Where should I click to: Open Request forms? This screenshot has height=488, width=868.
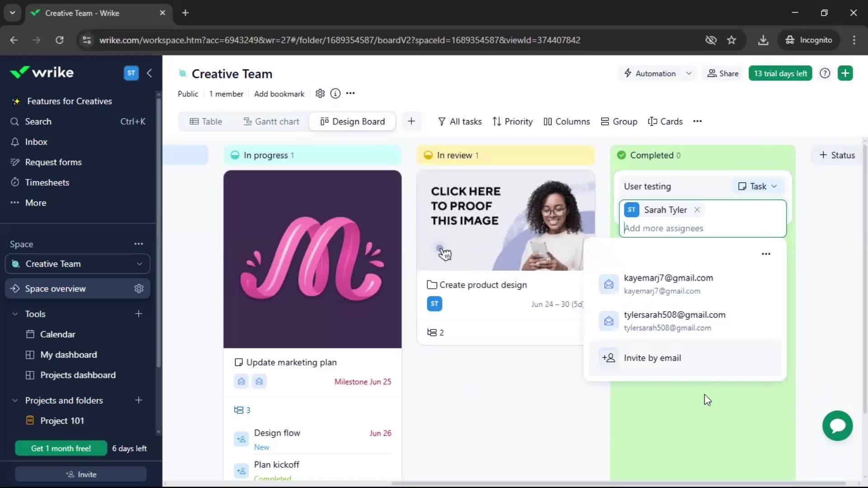53,162
